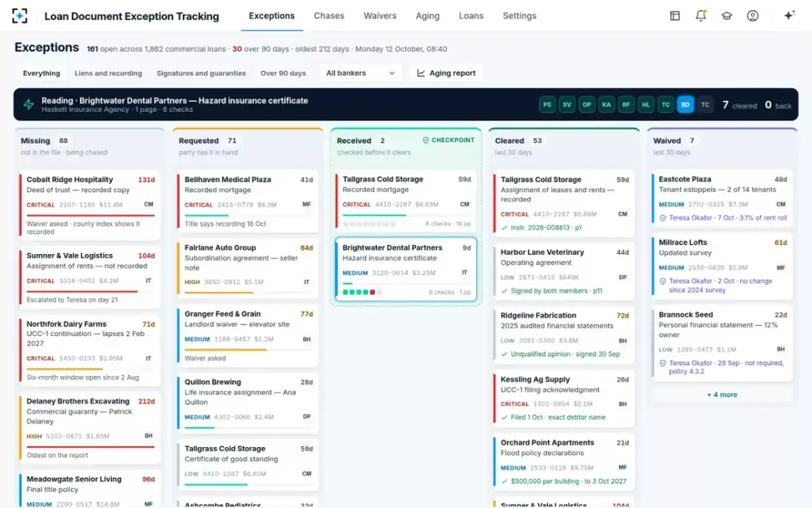Select the RF chip in the reading bar
This screenshot has width=812, height=508.
pos(626,104)
